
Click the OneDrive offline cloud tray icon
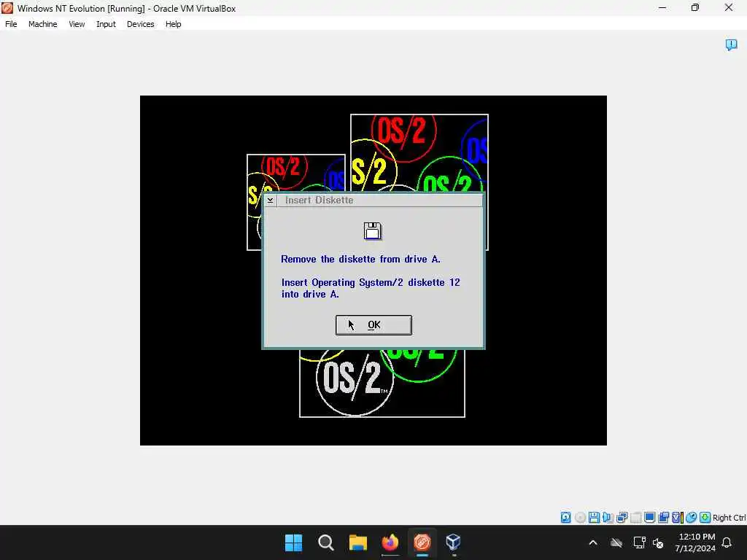pos(616,542)
